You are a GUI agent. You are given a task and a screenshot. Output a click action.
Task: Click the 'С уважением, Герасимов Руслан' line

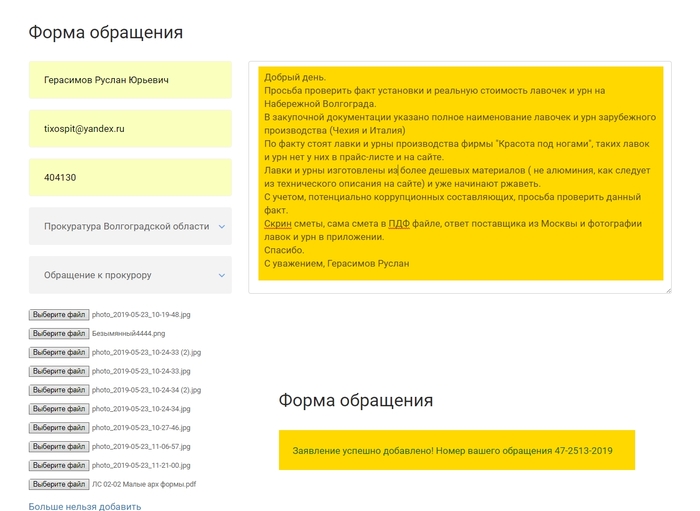pos(337,263)
